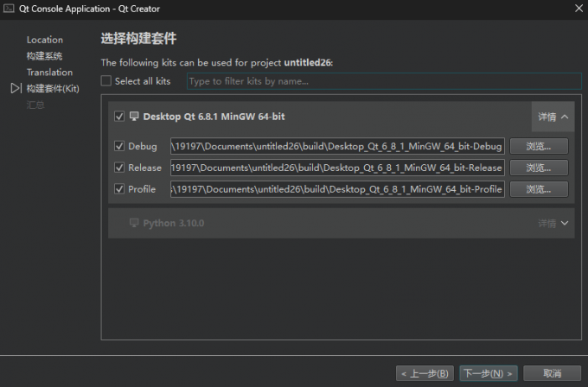Click the monitor icon beside Python 3.10.0
588x387 pixels.
tap(134, 223)
